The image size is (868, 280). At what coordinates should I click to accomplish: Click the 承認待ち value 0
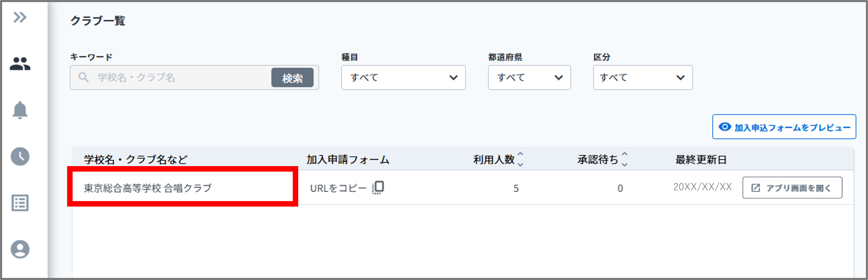point(620,188)
